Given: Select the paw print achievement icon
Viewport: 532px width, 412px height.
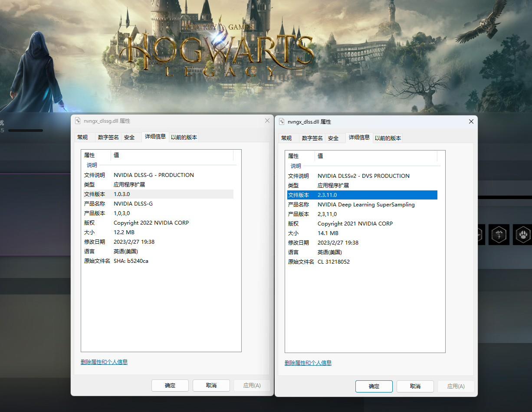Looking at the screenshot, I should (x=522, y=235).
